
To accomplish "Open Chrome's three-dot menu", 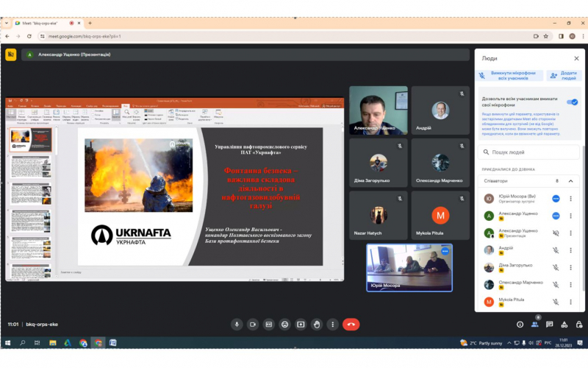I will click(583, 36).
